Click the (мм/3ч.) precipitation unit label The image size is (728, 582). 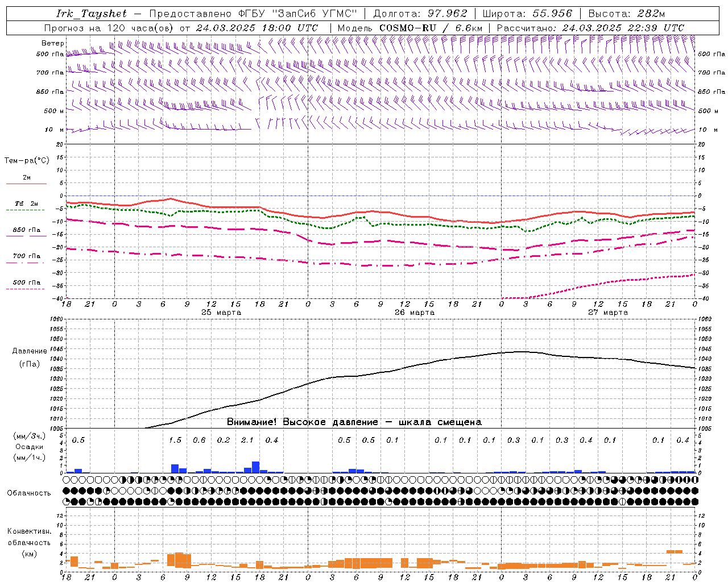pyautogui.click(x=30, y=436)
